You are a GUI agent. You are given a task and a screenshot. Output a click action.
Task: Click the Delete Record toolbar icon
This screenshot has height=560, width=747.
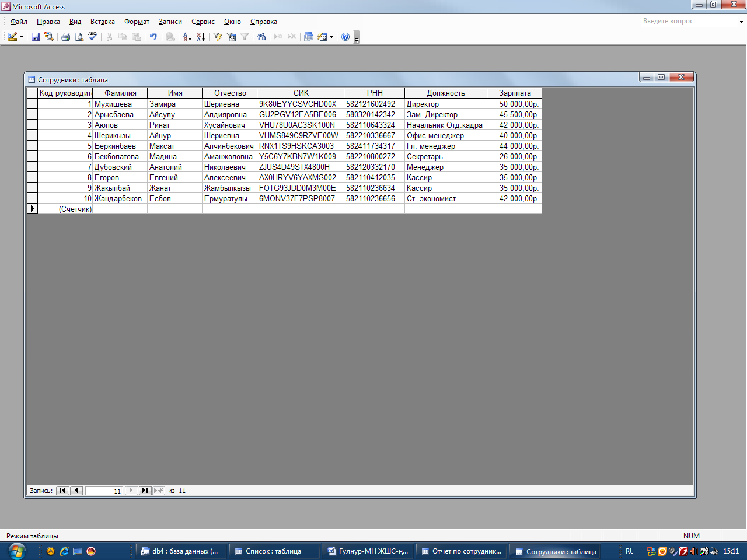(x=292, y=37)
